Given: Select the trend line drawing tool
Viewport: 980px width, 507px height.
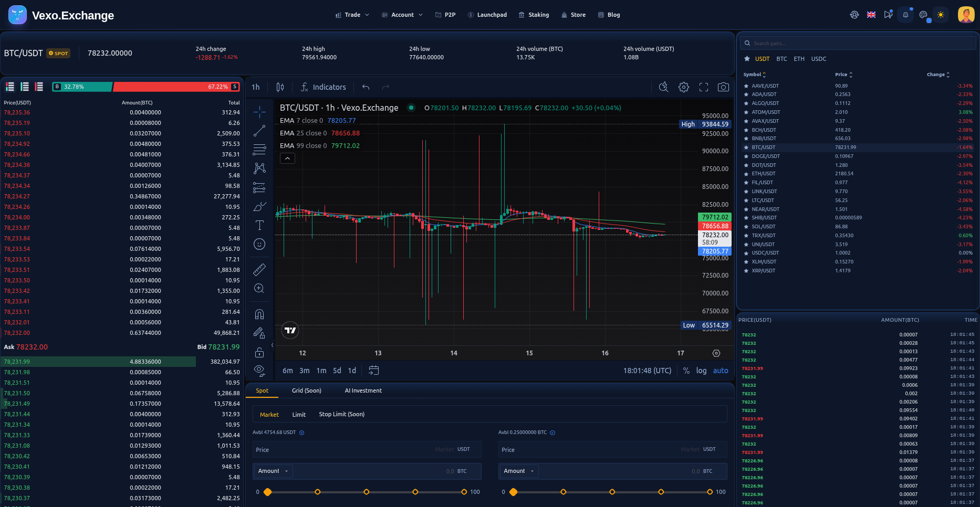Looking at the screenshot, I should coord(259,131).
